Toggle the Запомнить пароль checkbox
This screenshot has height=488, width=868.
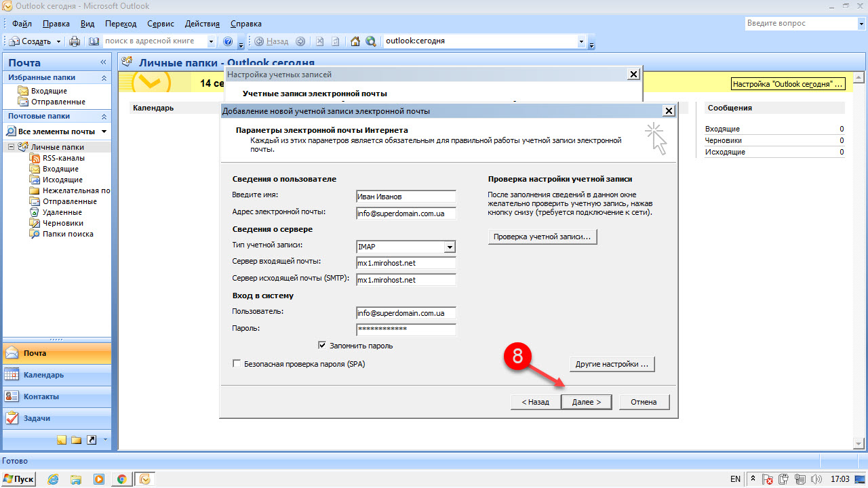tap(322, 345)
